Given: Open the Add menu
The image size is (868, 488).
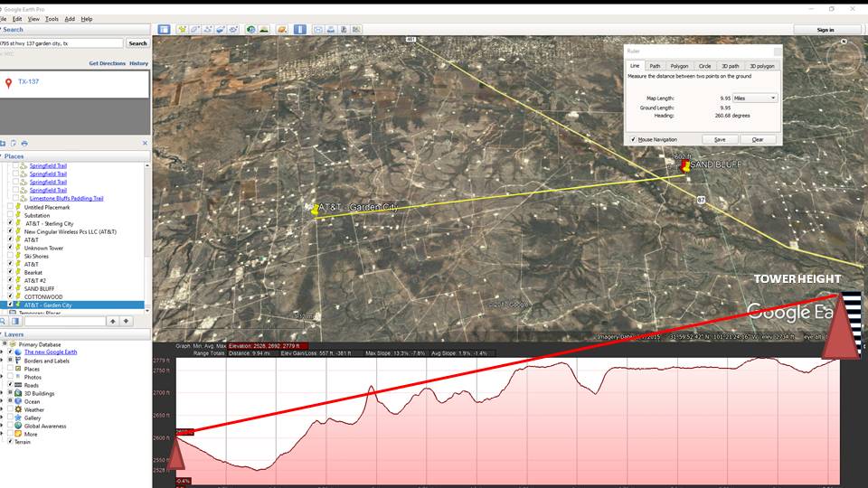Looking at the screenshot, I should point(70,19).
